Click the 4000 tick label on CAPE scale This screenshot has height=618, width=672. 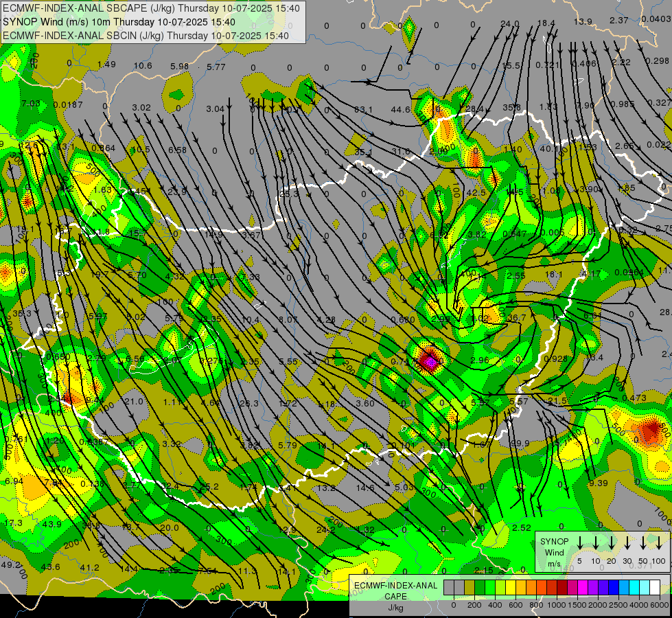639,605
